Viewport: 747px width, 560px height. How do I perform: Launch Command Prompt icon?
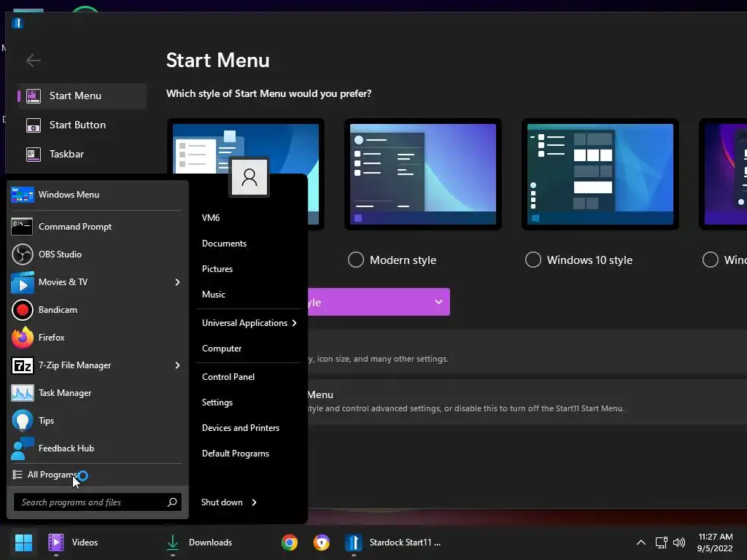(x=22, y=227)
